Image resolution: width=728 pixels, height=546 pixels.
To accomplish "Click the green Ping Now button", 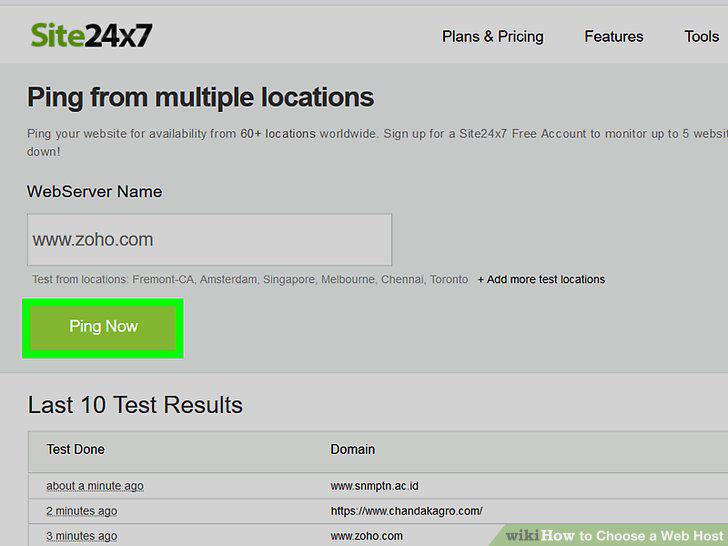I will point(103,327).
